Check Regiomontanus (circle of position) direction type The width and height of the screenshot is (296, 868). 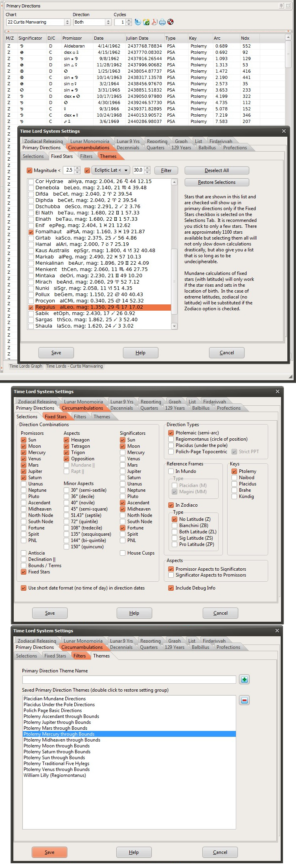pyautogui.click(x=171, y=439)
